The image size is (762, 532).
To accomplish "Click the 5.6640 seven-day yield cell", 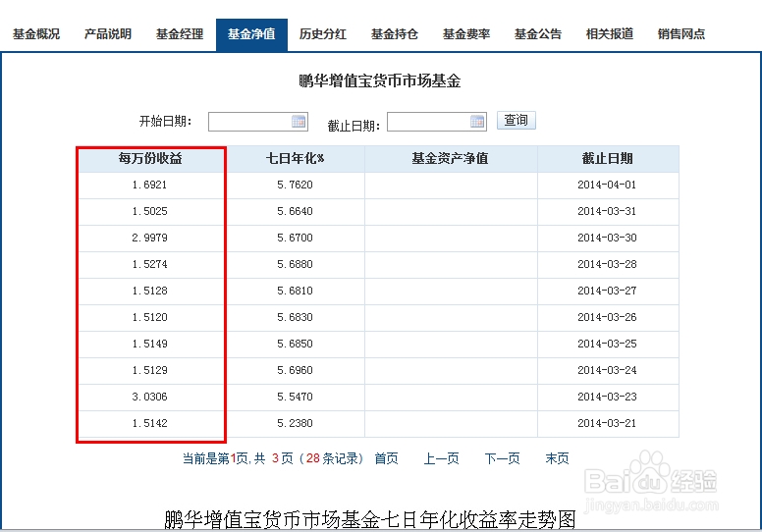I will pos(295,211).
